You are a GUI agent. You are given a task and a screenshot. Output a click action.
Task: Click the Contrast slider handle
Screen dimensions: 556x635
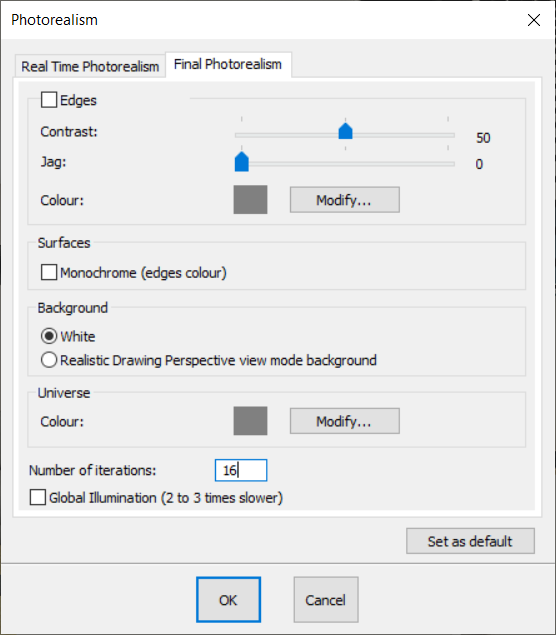[x=345, y=131]
